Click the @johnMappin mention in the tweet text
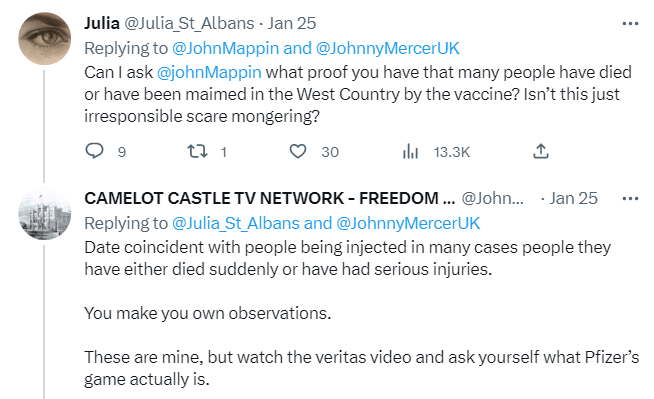 [x=209, y=73]
